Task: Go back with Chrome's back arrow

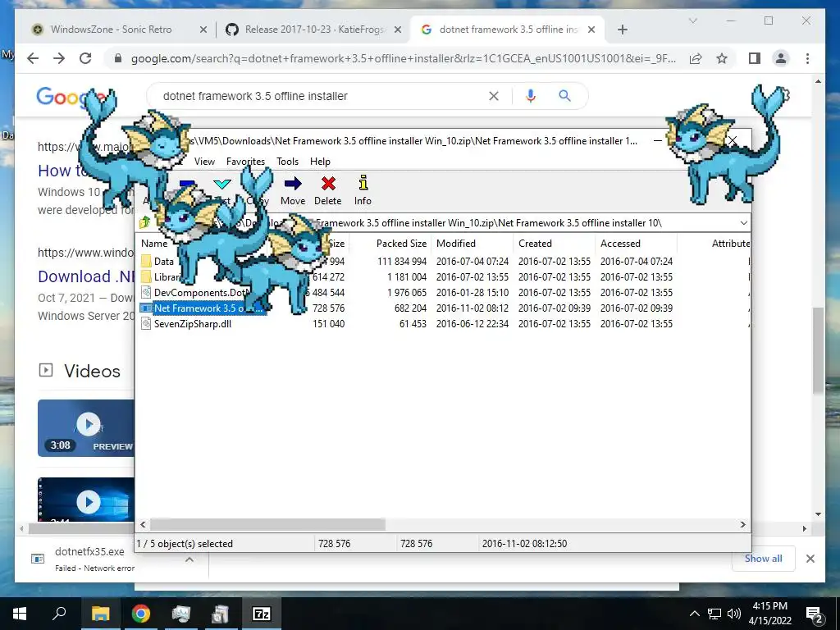Action: tap(33, 58)
